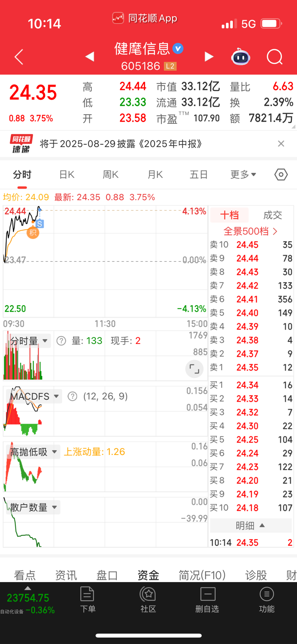Tap the L2 level badge
The image size is (297, 644).
tap(170, 66)
